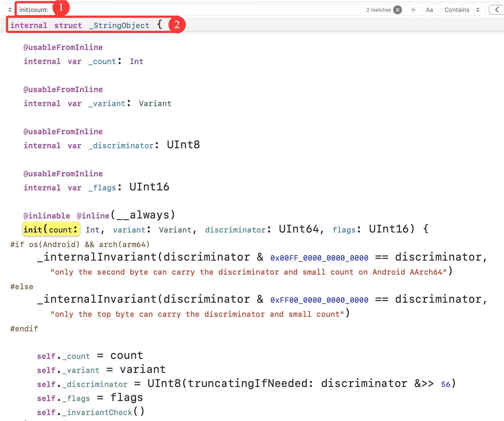Click the init(count: search field
The width and height of the screenshot is (504, 421).
(x=34, y=10)
